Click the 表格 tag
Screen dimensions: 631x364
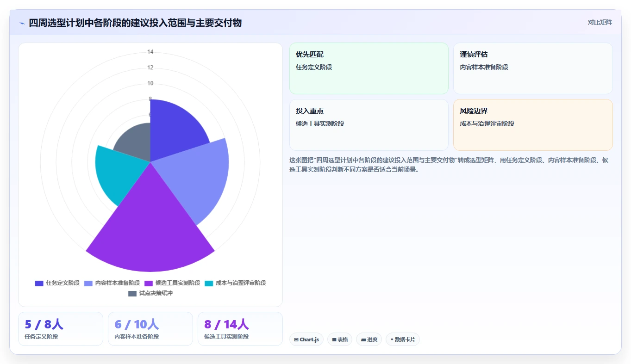340,339
